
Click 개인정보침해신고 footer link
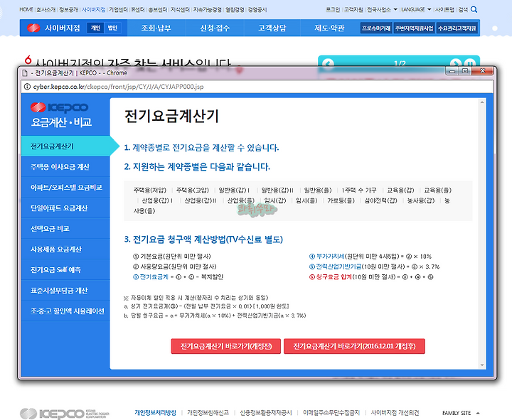coord(208,413)
